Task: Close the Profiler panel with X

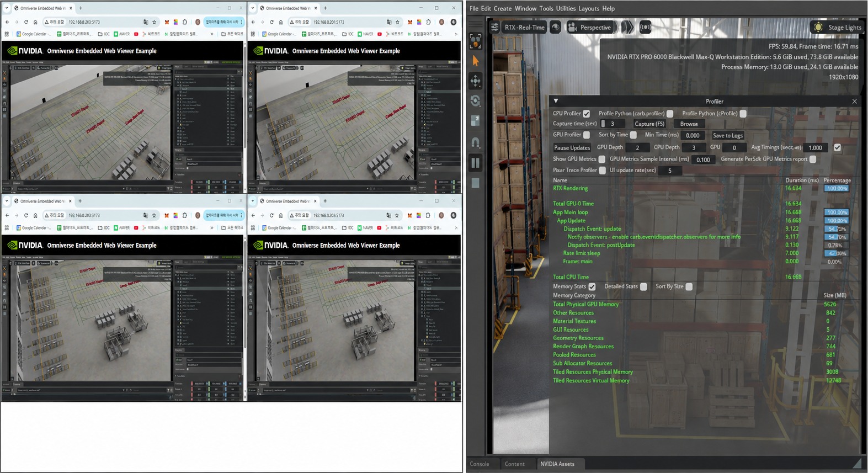Action: [x=854, y=101]
